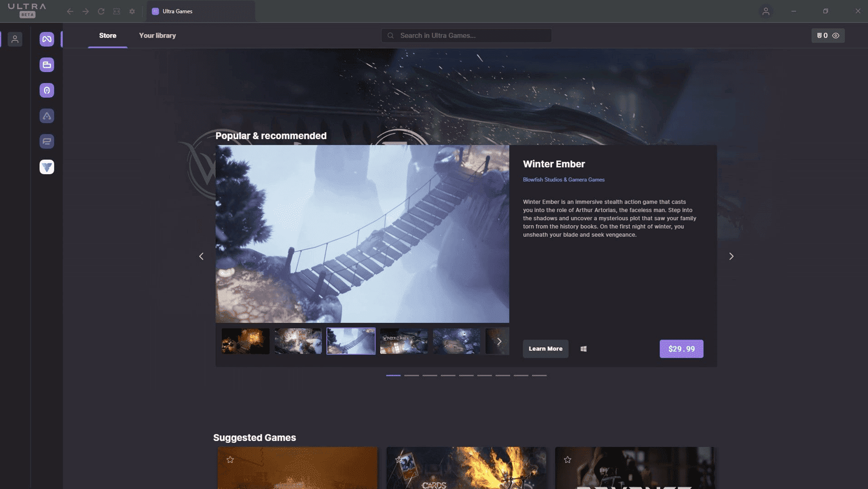Open Blowfish Studios & Gamera Games developer link
The image size is (868, 489).
coord(563,179)
